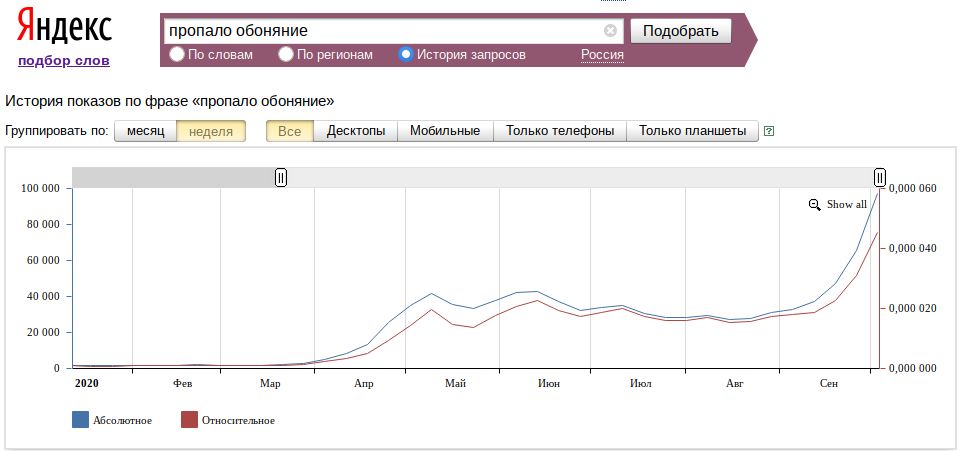Click the 'Сен' axis label

point(829,384)
